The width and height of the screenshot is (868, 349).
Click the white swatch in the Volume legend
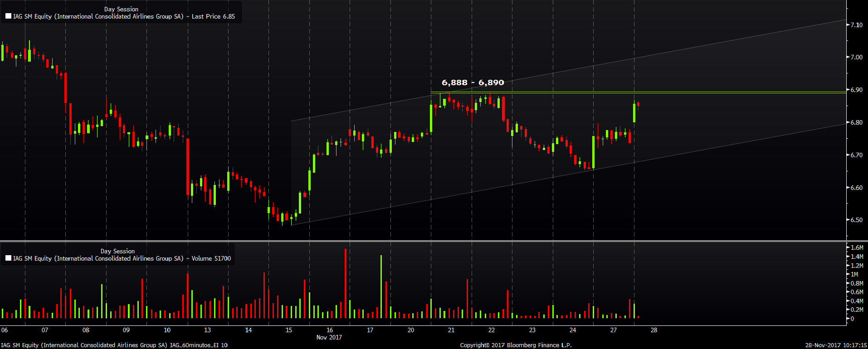tap(8, 258)
